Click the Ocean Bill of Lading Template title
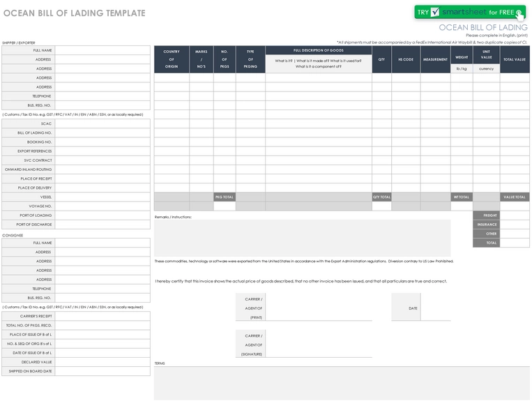This screenshot has width=532, height=401. coord(75,13)
